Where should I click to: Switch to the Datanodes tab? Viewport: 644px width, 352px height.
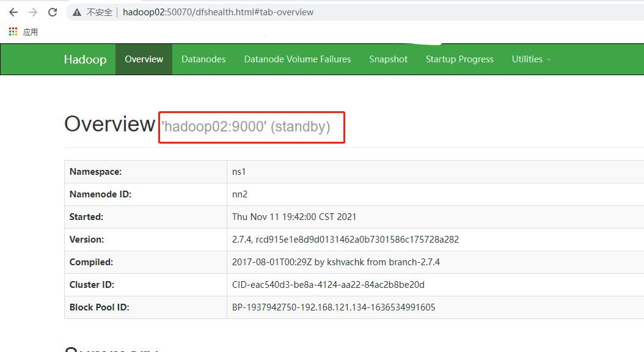tap(203, 59)
